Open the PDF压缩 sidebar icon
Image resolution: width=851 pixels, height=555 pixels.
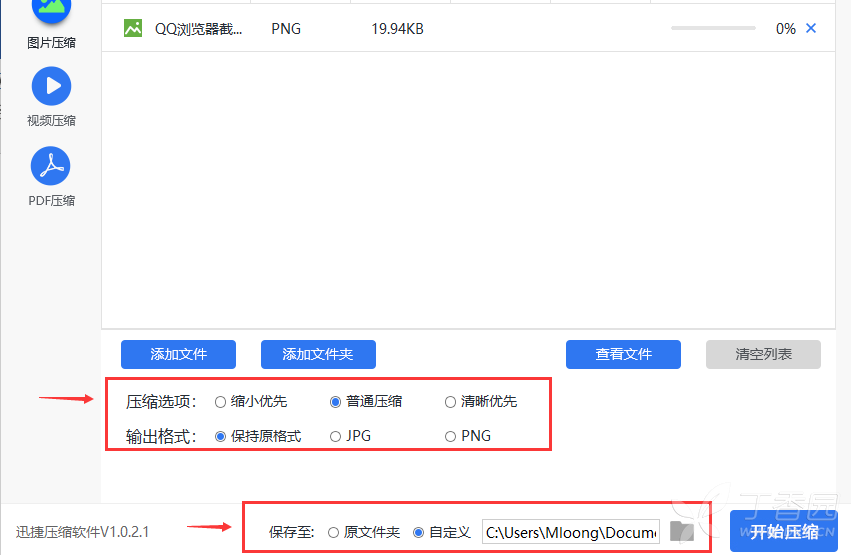51,166
